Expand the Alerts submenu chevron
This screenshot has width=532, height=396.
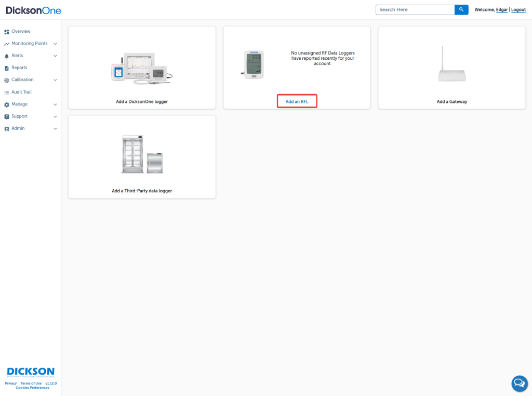point(55,56)
